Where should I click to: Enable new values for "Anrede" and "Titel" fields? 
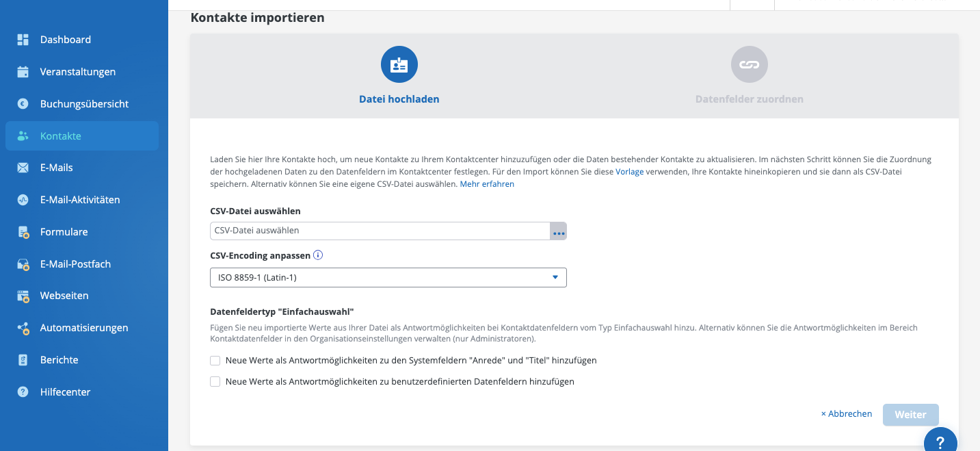(215, 361)
